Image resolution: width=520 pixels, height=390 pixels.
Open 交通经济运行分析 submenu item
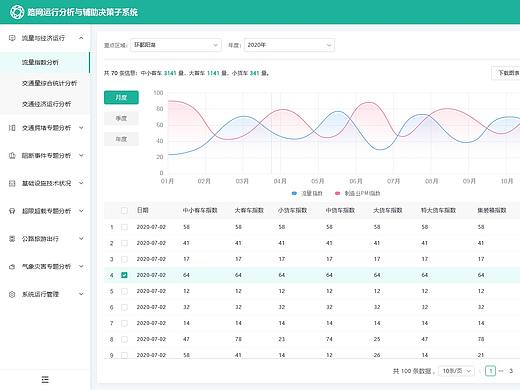(x=45, y=104)
